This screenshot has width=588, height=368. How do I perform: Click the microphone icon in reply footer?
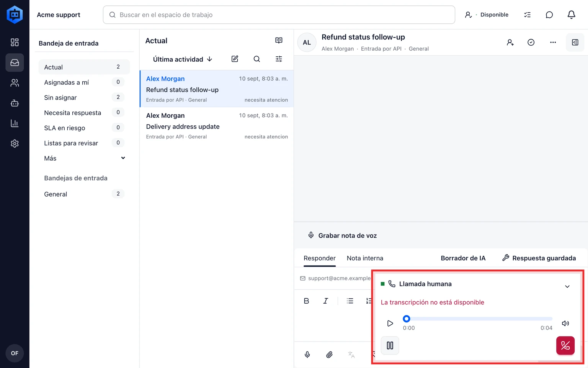[x=307, y=355]
